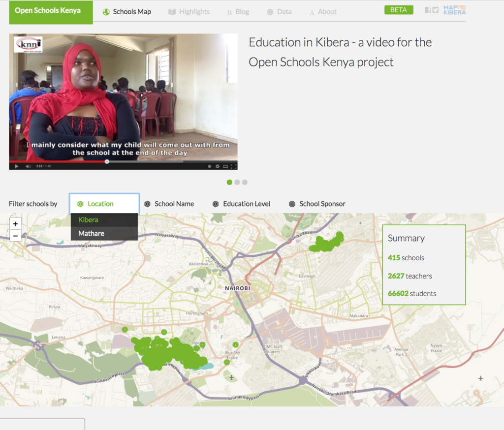Viewport: 504px width, 430px height.
Task: Click the 2627 teachers summary line
Action: pyautogui.click(x=409, y=276)
